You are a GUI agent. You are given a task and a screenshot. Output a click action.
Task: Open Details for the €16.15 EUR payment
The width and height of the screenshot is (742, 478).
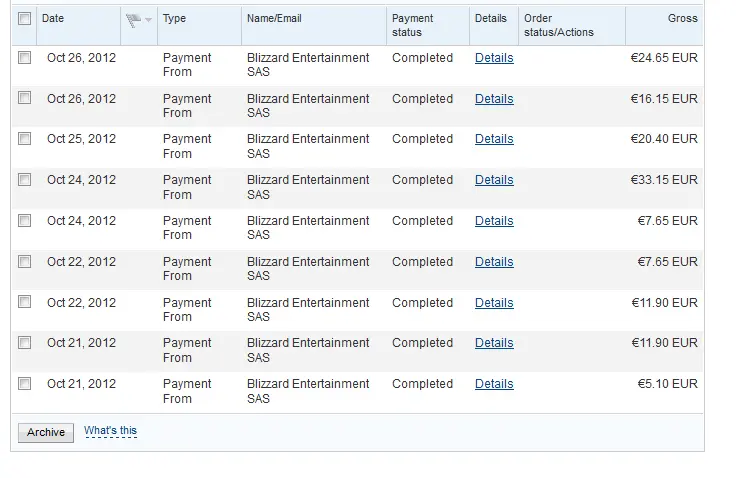click(494, 98)
